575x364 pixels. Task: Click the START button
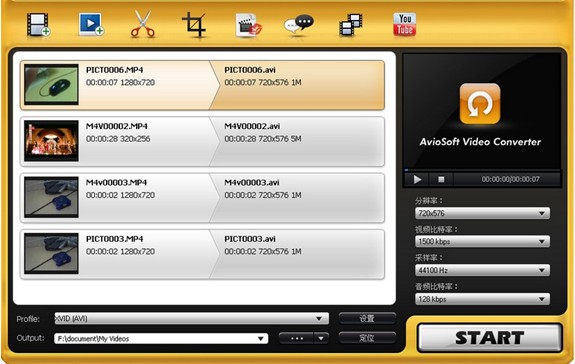coord(490,338)
